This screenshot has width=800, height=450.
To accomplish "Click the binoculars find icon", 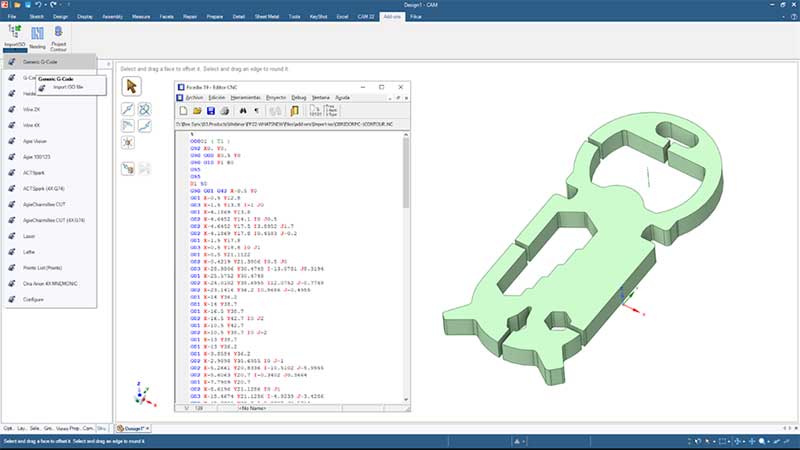I will [x=243, y=110].
